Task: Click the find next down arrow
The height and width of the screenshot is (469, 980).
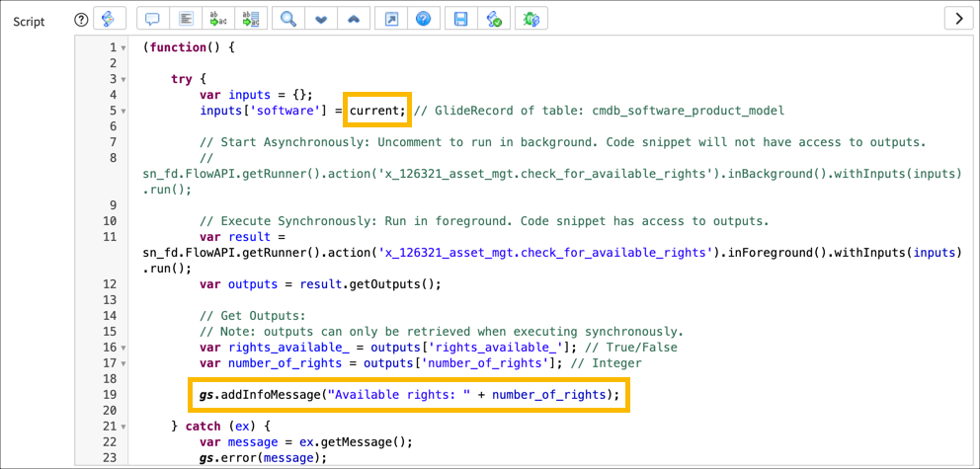Action: (x=320, y=19)
